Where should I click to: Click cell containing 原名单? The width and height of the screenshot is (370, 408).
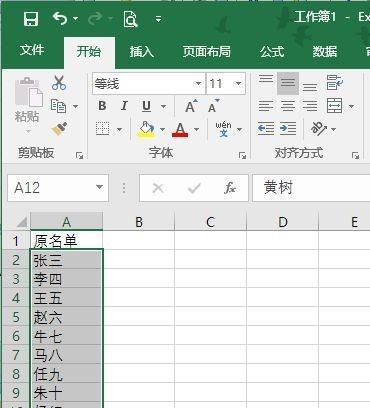[x=66, y=240]
